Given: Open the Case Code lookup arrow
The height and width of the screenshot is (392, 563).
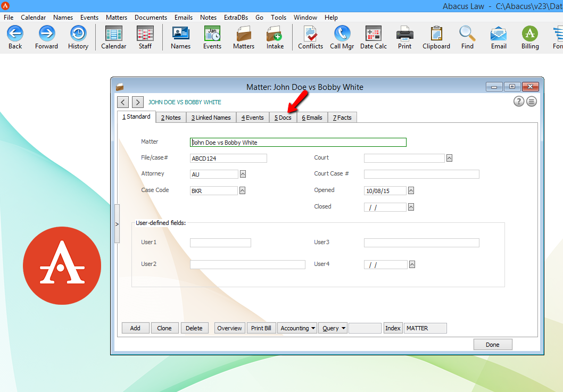Looking at the screenshot, I should click(x=242, y=190).
